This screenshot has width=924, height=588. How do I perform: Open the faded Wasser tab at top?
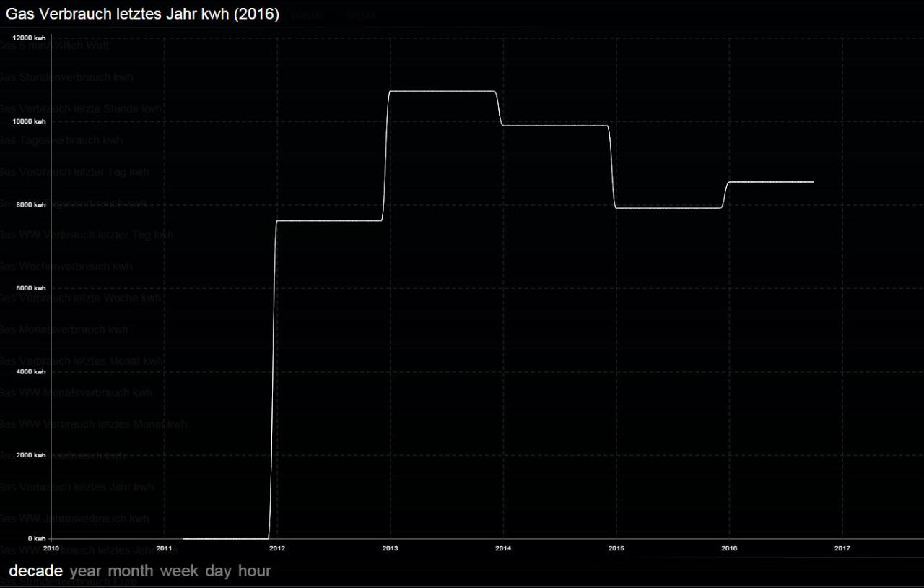(x=307, y=14)
